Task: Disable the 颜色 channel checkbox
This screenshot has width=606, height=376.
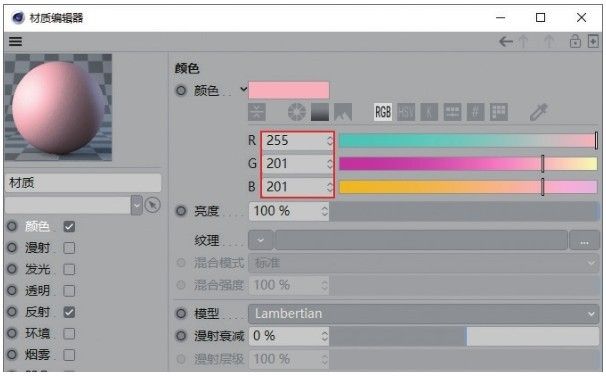Action: point(69,226)
